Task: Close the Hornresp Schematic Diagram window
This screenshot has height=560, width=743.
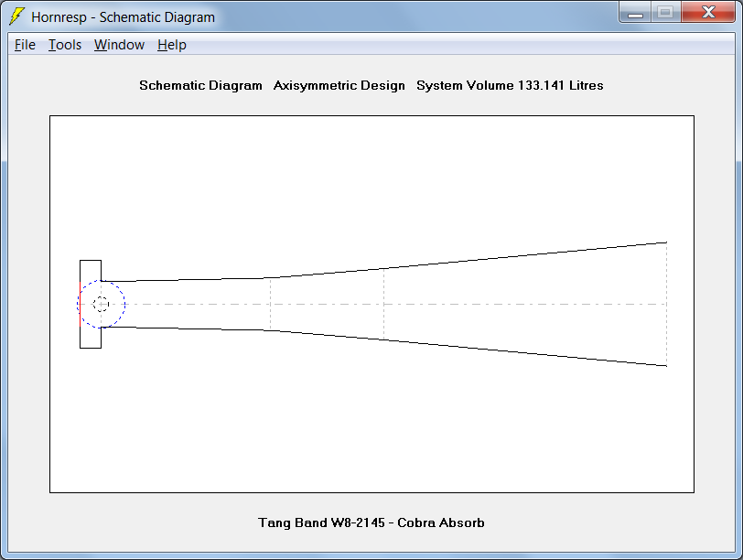Action: [708, 12]
